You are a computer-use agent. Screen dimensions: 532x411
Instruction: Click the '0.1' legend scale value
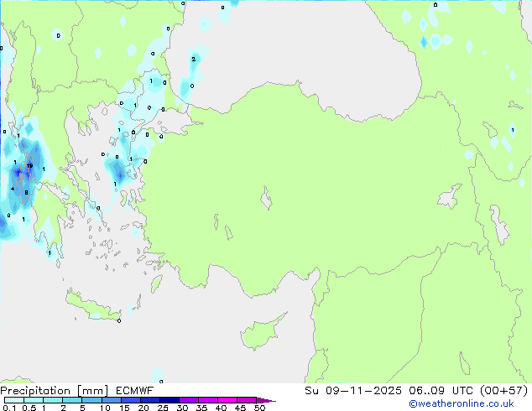9,408
